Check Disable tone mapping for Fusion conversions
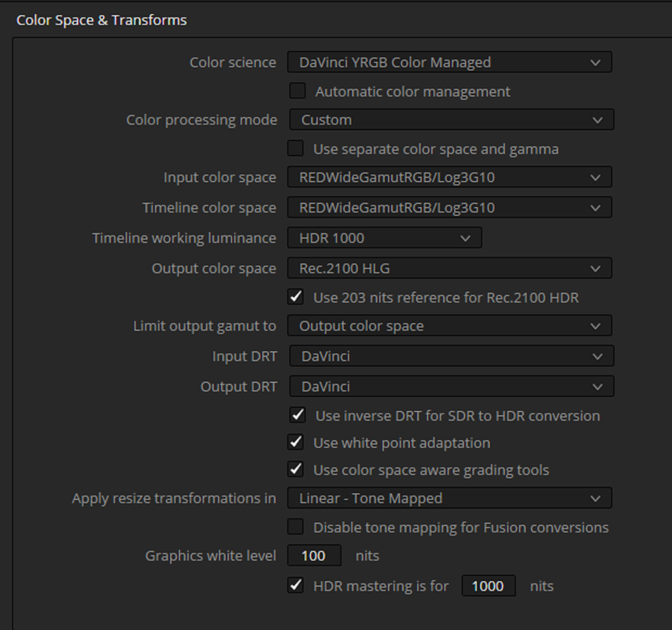This screenshot has width=672, height=630. pos(296,527)
